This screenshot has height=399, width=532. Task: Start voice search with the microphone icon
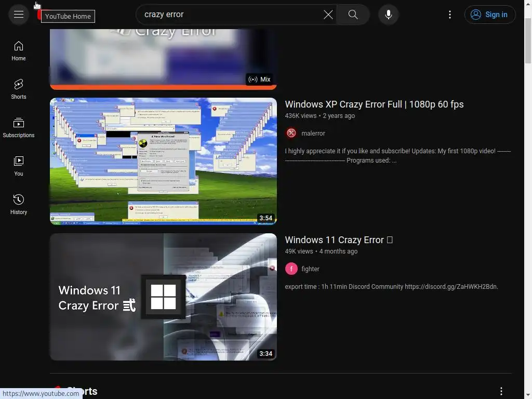389,15
